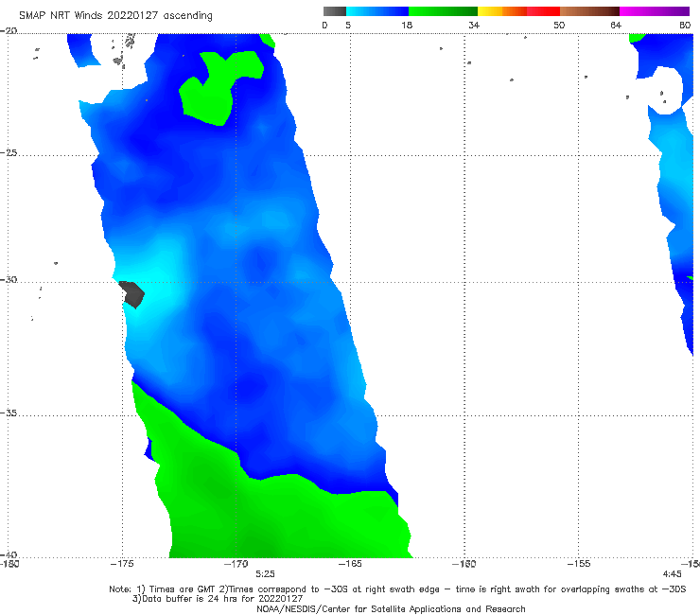Click the longitude label '-165'
Viewport: 700px width, 615px height.
tap(350, 564)
